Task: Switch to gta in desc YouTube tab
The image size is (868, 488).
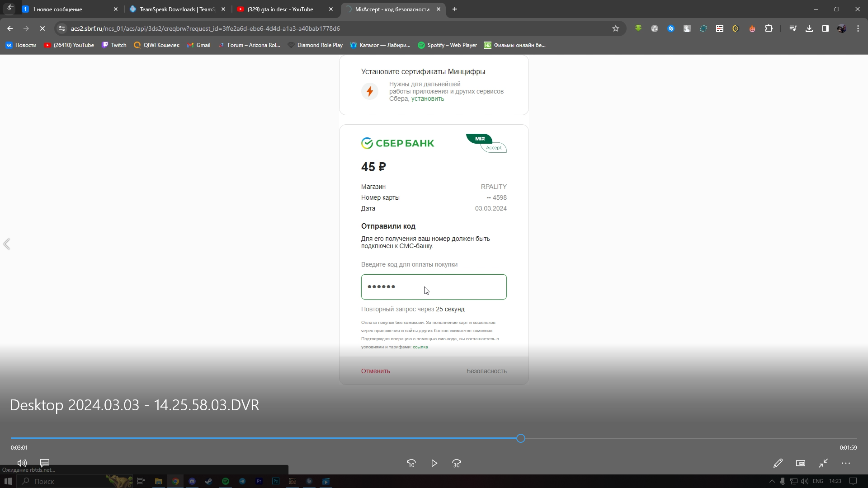Action: pos(280,9)
